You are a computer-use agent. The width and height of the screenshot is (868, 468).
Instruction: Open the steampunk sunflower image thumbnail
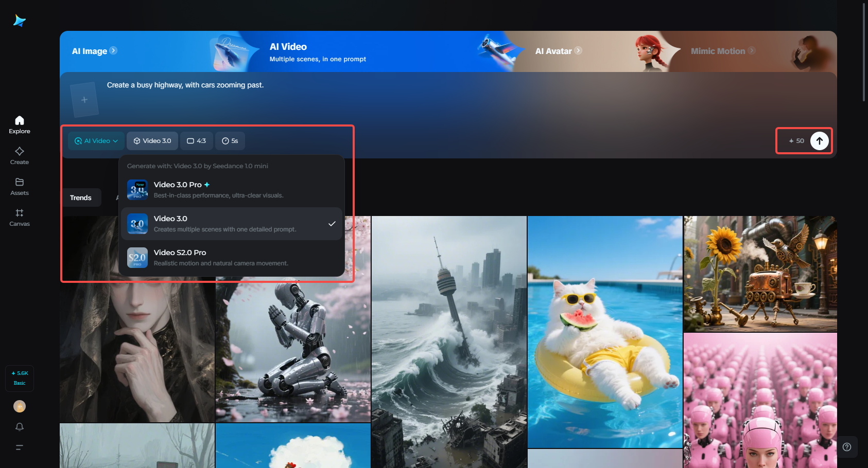pyautogui.click(x=760, y=274)
